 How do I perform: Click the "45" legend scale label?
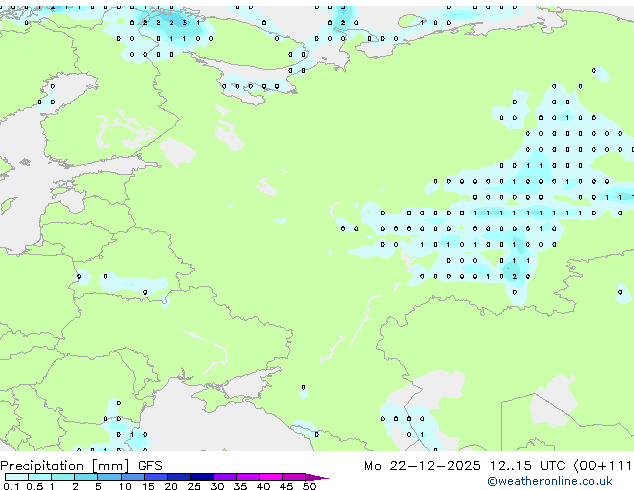tap(286, 486)
